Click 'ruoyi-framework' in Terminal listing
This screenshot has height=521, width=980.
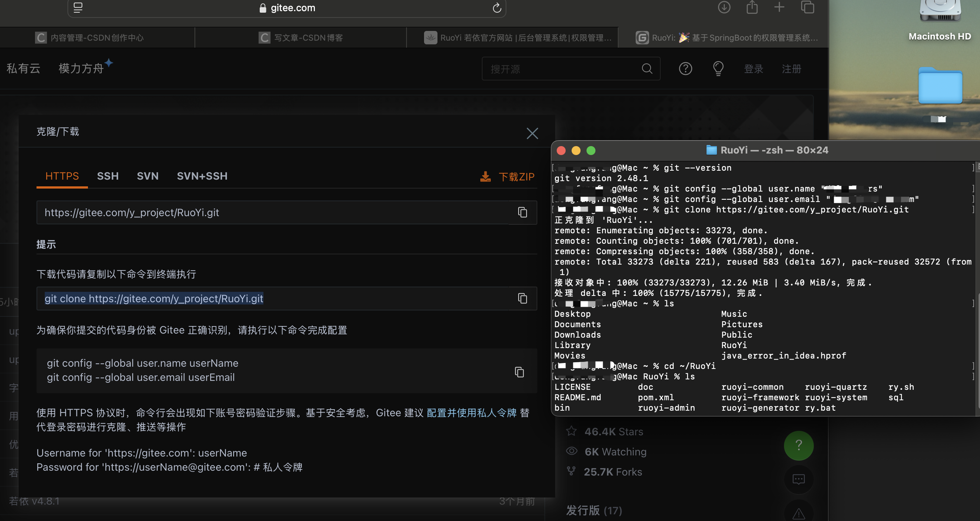[760, 397]
